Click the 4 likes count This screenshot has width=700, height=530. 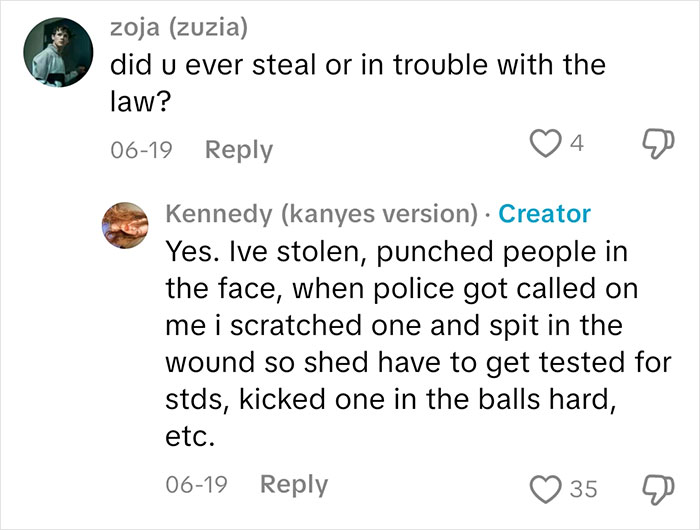[577, 143]
